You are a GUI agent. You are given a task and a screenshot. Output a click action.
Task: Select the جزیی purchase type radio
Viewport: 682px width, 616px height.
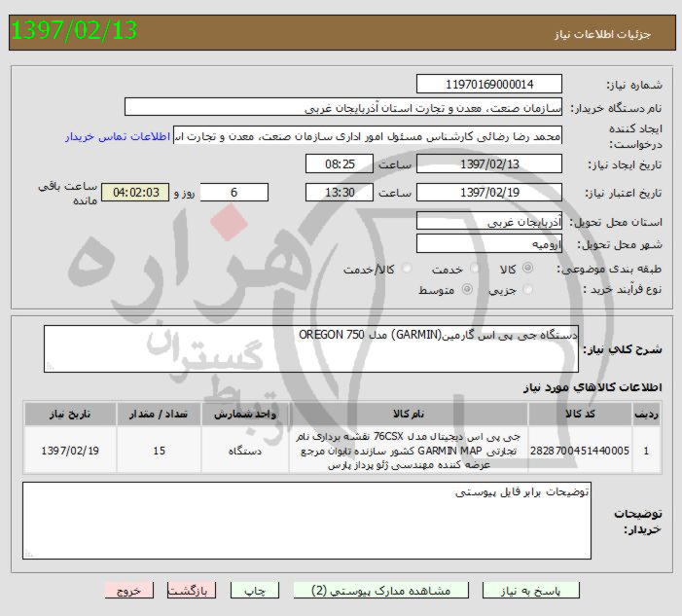[x=527, y=289]
